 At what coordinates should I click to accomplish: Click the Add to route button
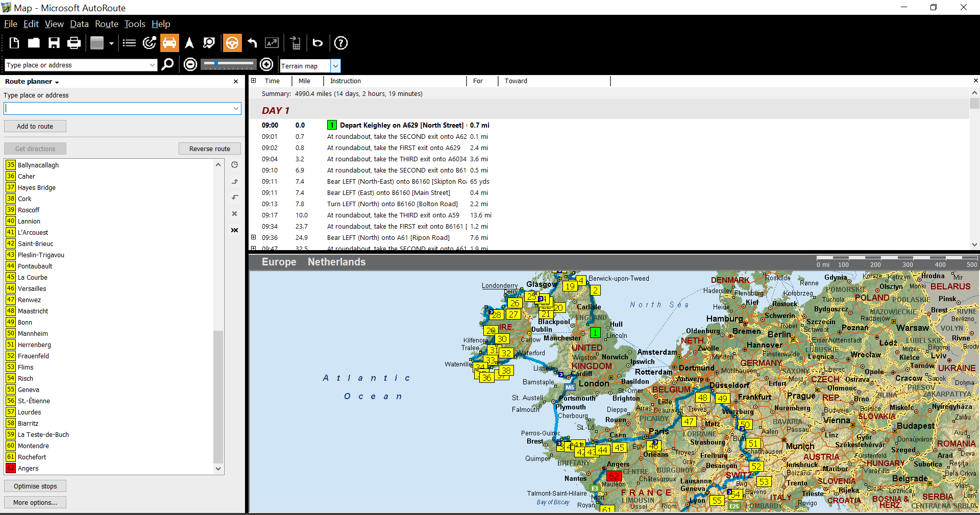coord(35,126)
